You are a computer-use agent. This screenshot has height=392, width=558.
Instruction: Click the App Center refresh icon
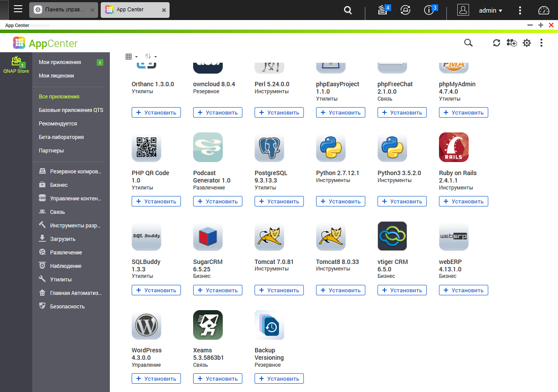point(497,43)
